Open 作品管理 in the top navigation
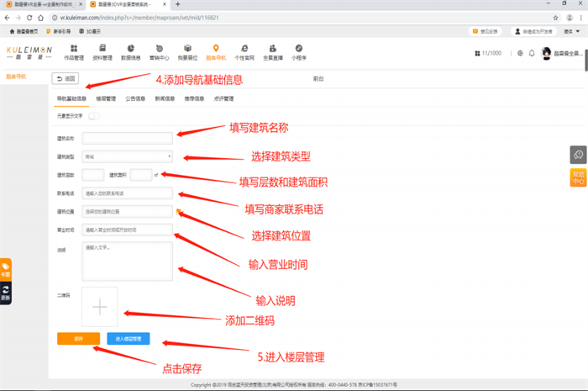The width and height of the screenshot is (588, 391). click(x=74, y=52)
